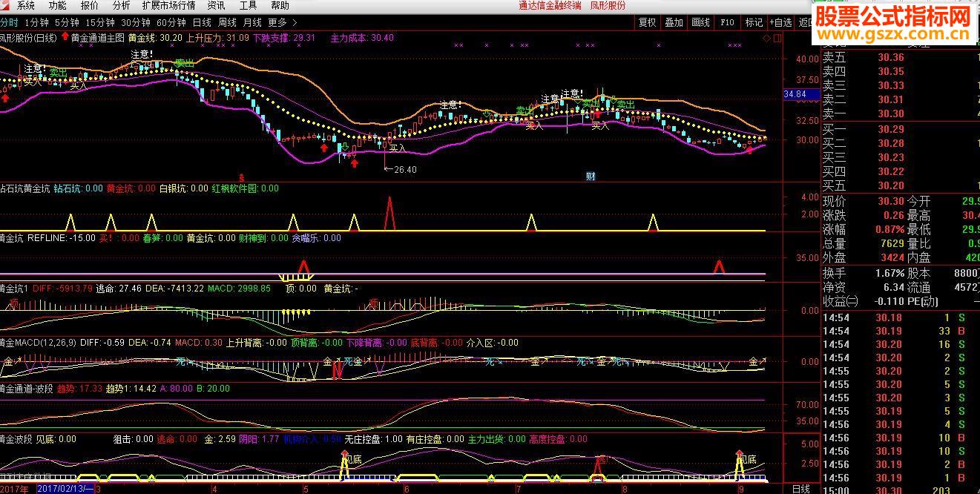Click the 黄金MACD(12,26,9) indicator title
This screenshot has height=494, width=980.
pos(37,343)
